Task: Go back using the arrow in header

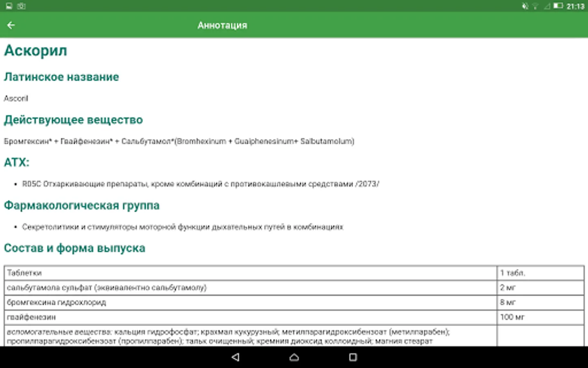Action: coord(11,25)
